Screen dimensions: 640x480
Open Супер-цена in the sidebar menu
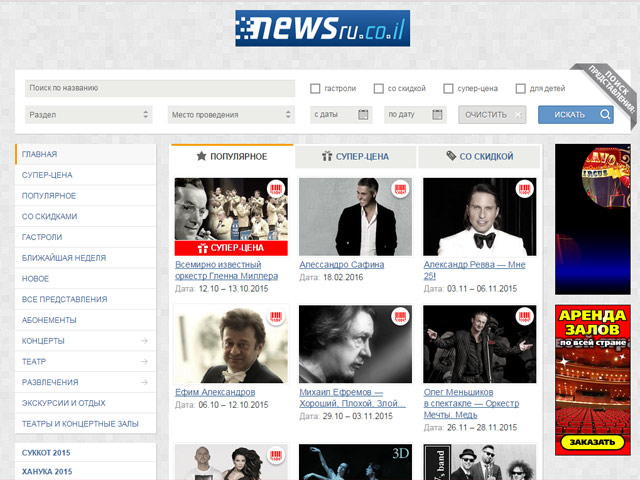pyautogui.click(x=86, y=175)
